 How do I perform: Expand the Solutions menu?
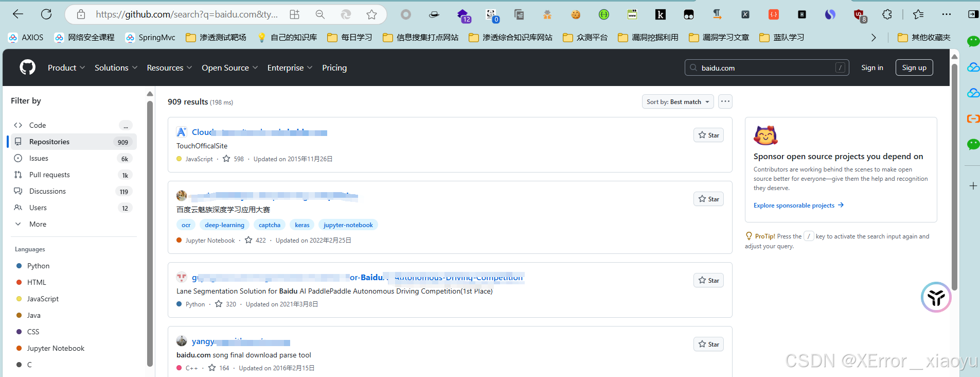click(x=116, y=67)
